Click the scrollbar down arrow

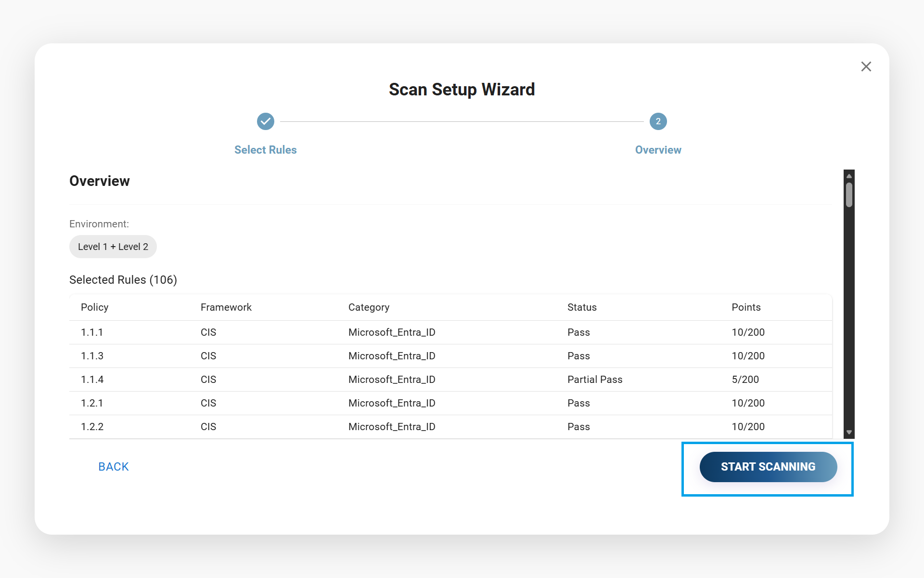coord(848,432)
